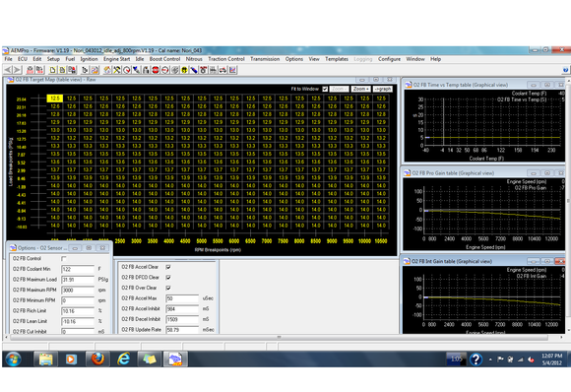Click the Zoom + button
The width and height of the screenshot is (571, 392).
(361, 89)
